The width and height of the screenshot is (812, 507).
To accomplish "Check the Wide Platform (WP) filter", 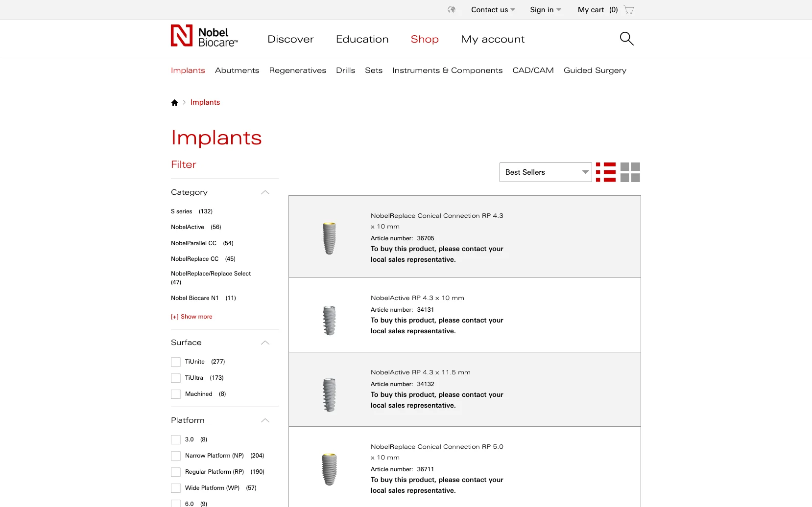I will [176, 488].
